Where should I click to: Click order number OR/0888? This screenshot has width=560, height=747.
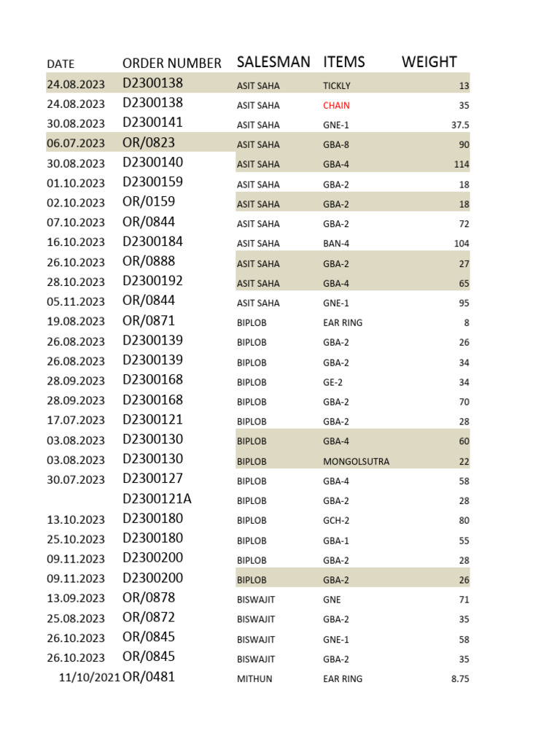[149, 261]
